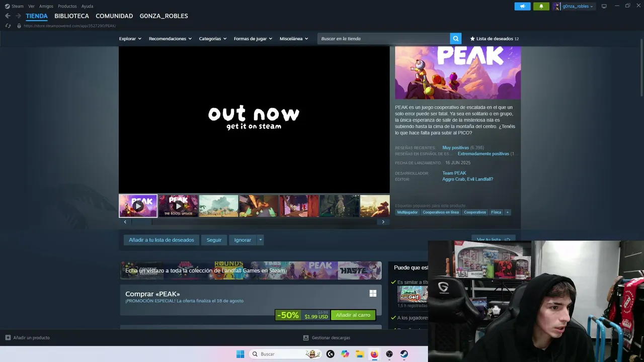644x362 pixels.
Task: Open the G0NZA_ROBLES profile tab
Action: click(x=164, y=16)
